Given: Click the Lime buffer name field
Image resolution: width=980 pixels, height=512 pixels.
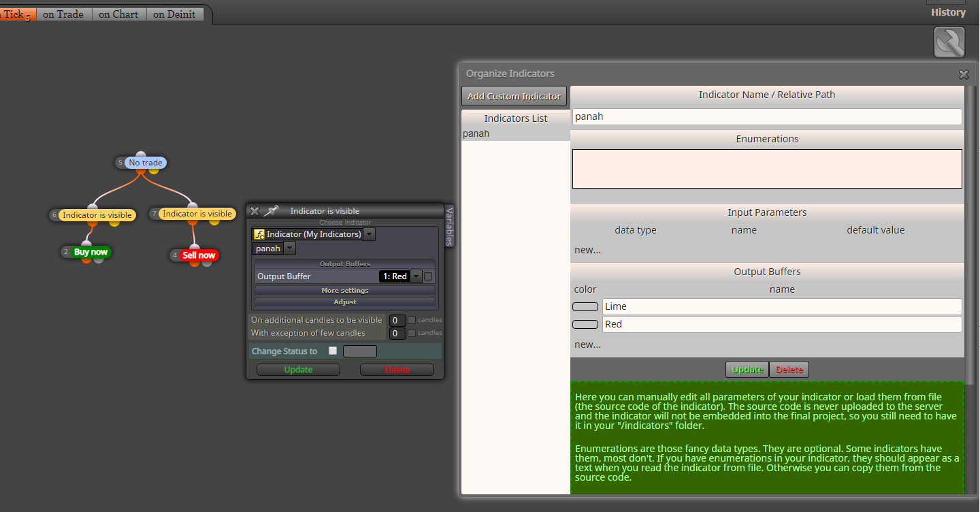Looking at the screenshot, I should point(782,306).
